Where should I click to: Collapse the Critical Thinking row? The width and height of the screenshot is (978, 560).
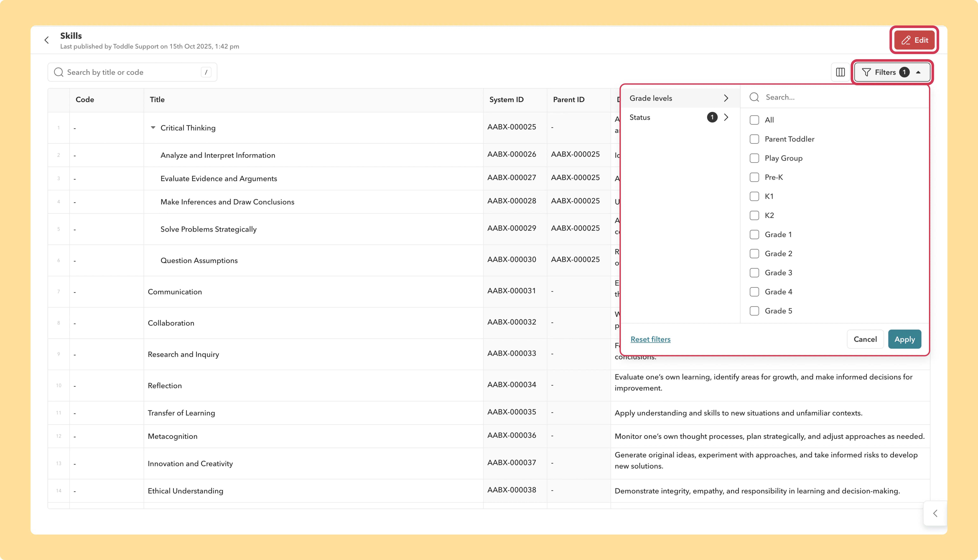click(153, 128)
